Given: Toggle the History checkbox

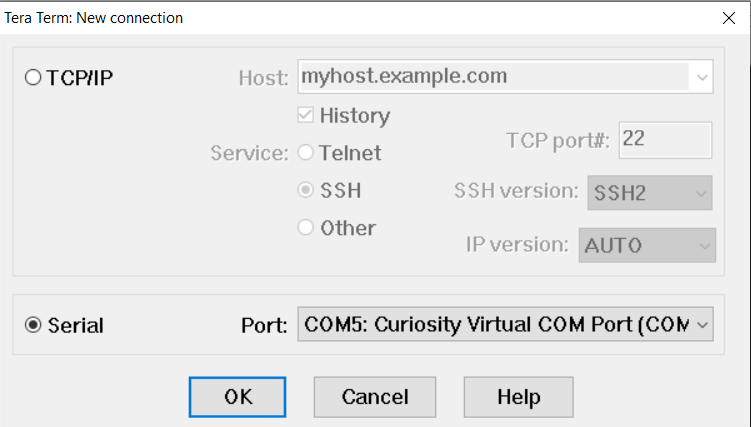Looking at the screenshot, I should click(307, 116).
